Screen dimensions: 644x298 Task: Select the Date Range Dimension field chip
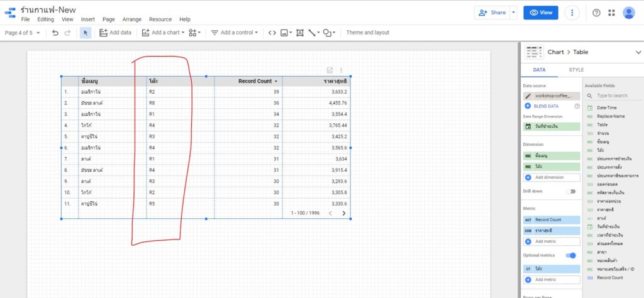pyautogui.click(x=552, y=126)
